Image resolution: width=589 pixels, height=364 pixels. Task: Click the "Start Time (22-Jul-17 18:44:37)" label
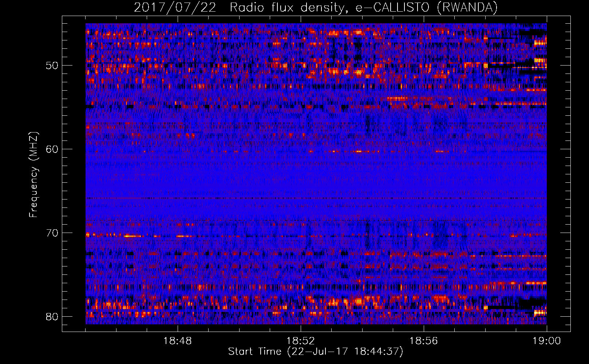pos(316,352)
